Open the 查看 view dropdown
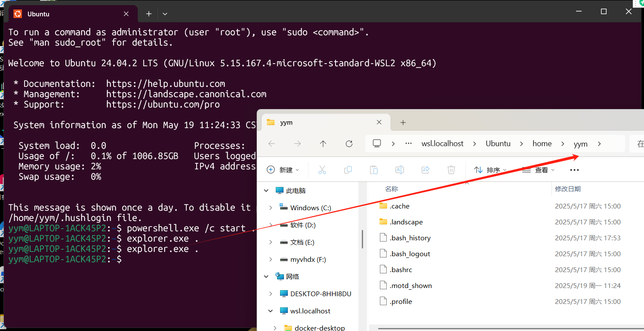Viewport: 644px width, 331px height. (538, 170)
